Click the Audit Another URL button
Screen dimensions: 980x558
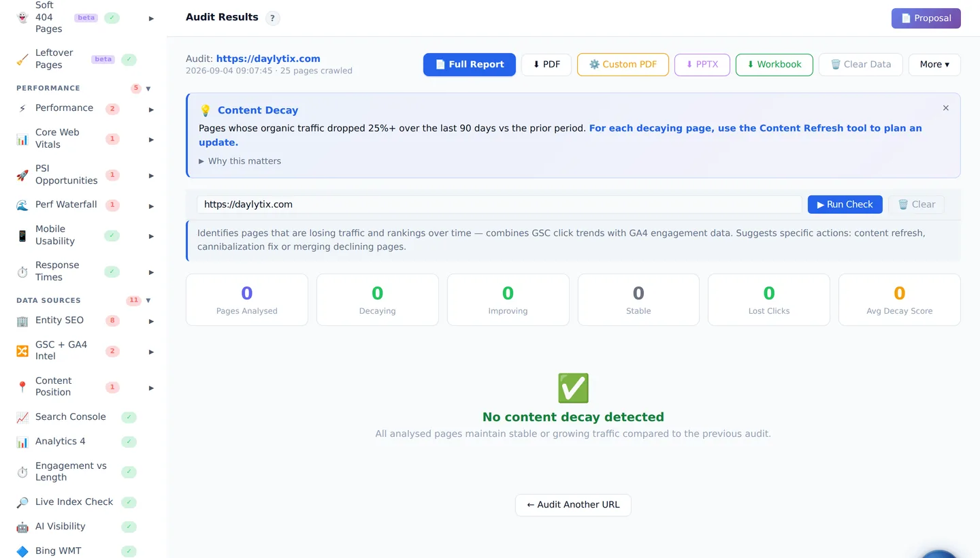coord(573,505)
